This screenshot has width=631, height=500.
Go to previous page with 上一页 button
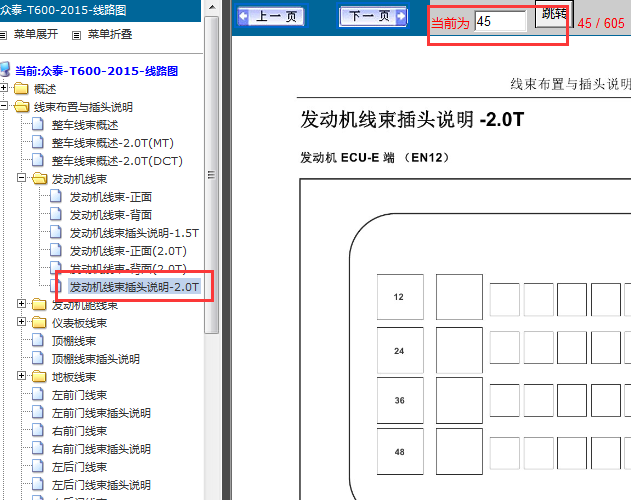click(270, 16)
